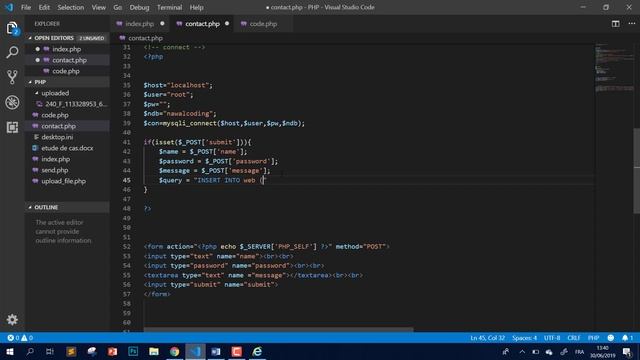Open the Debug menu

pos(139,7)
